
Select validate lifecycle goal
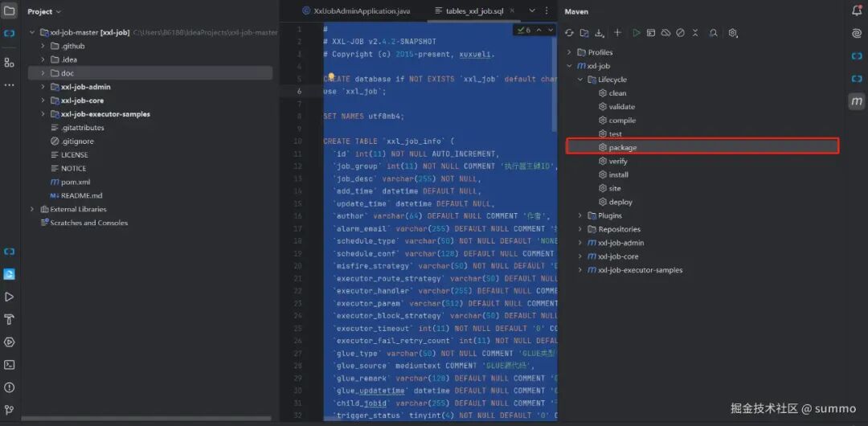coord(621,106)
